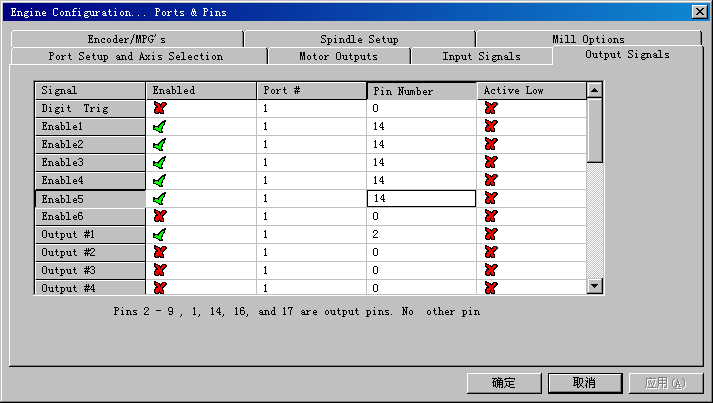The image size is (713, 403).
Task: Toggle Active Low for Enable1
Action: tap(491, 126)
